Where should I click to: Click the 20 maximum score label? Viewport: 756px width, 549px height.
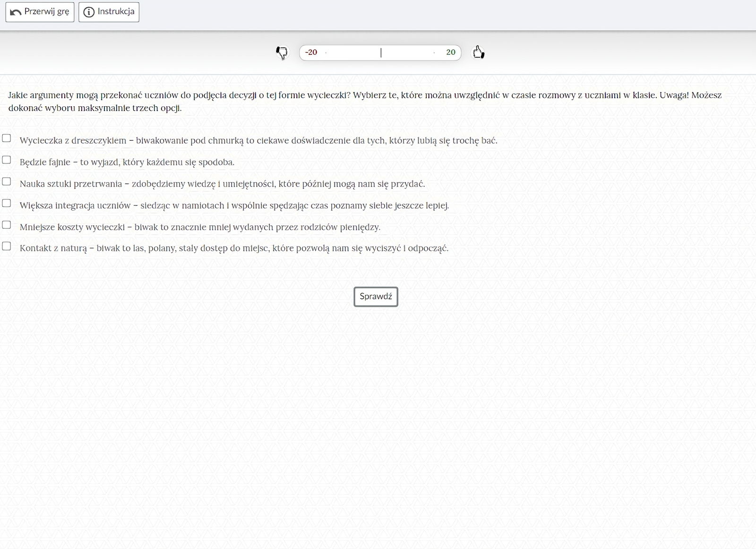point(450,52)
